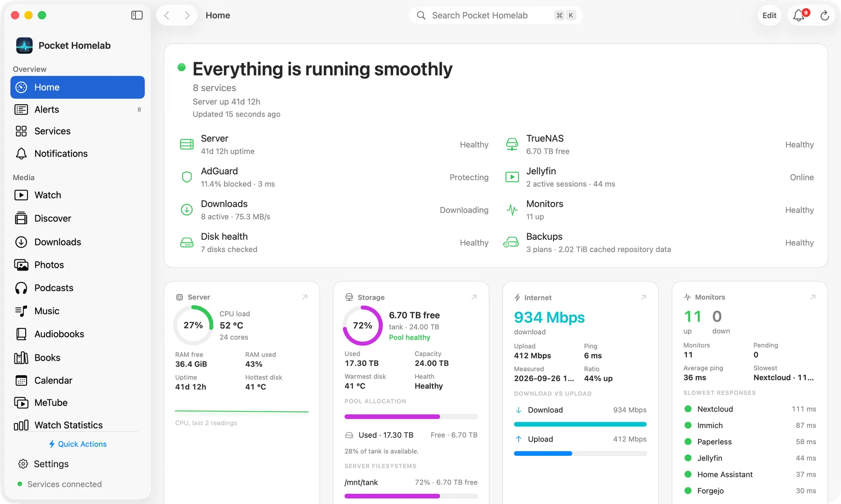
Task: Open Calendar in the sidebar
Action: click(x=78, y=380)
